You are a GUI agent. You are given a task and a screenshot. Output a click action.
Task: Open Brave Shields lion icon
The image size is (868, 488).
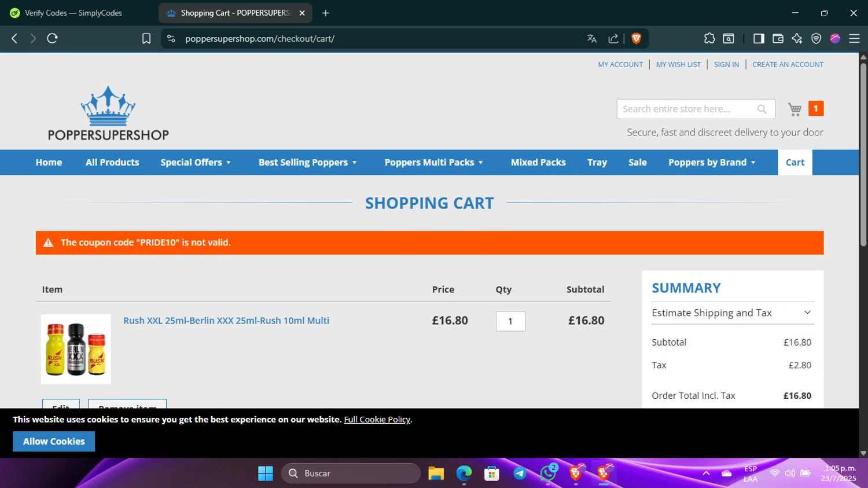tap(637, 38)
